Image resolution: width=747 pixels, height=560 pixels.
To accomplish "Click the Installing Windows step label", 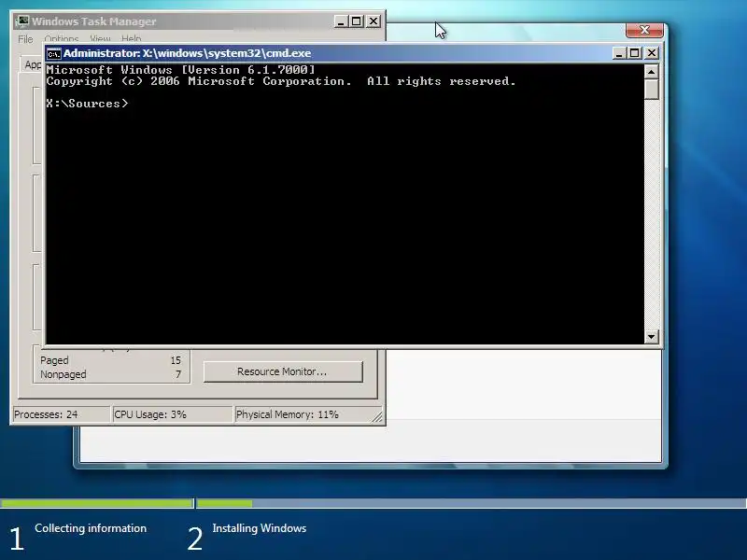I will (x=260, y=528).
